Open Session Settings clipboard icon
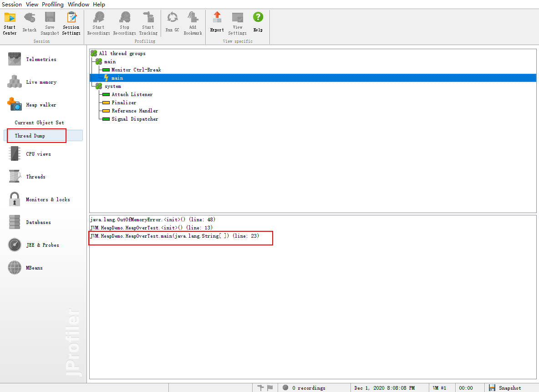539x392 pixels. tap(71, 17)
